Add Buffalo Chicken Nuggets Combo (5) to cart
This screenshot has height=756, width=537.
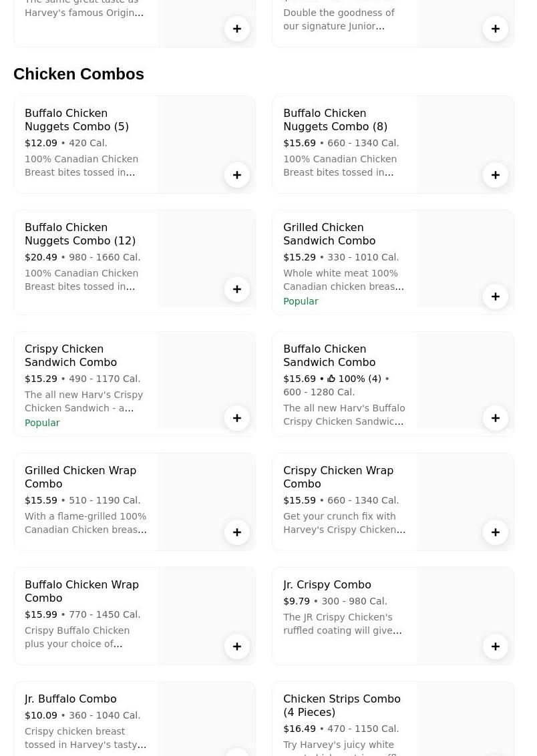click(x=237, y=175)
